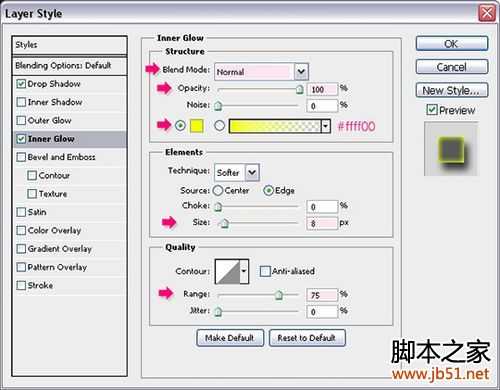The width and height of the screenshot is (500, 390).
Task: Enable the Color Overlay checkbox
Action: pos(21,230)
